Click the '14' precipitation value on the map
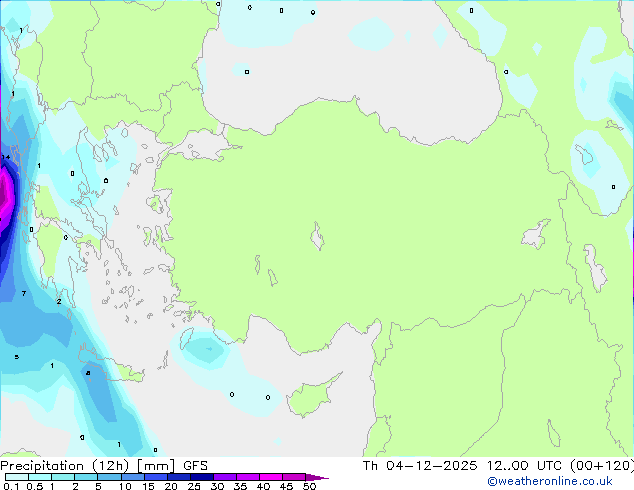Image resolution: width=634 pixels, height=490 pixels. pos(6,157)
